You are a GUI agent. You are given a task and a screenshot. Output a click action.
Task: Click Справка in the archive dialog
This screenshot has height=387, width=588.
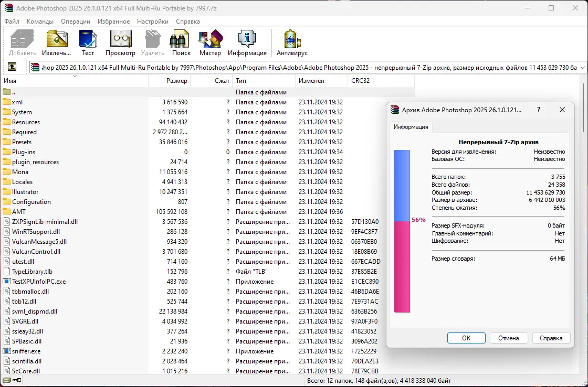pos(551,338)
